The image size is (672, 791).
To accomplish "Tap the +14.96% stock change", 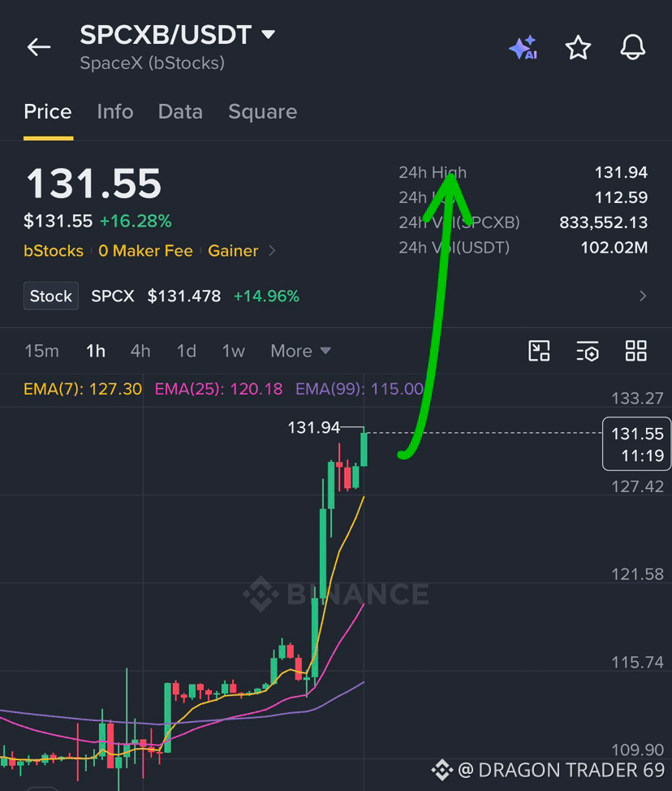I will 267,296.
